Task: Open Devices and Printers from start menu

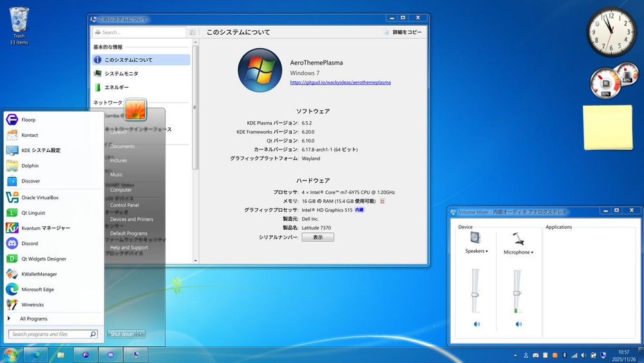Action: click(x=132, y=219)
